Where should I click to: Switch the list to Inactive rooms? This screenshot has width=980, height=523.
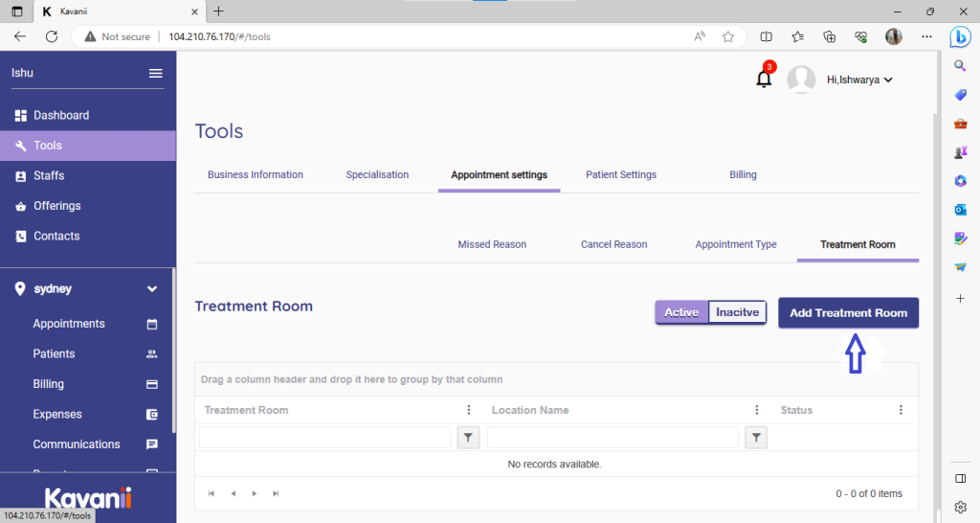tap(738, 312)
